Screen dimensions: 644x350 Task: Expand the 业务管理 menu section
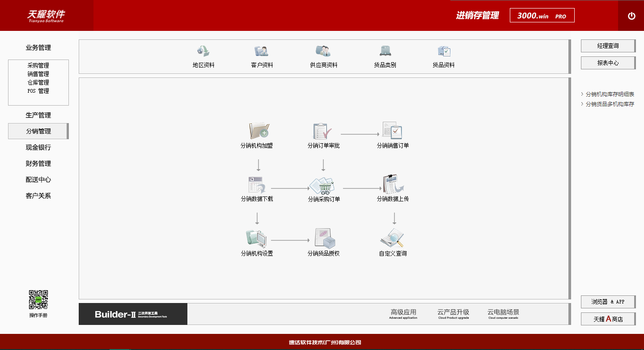tap(38, 48)
